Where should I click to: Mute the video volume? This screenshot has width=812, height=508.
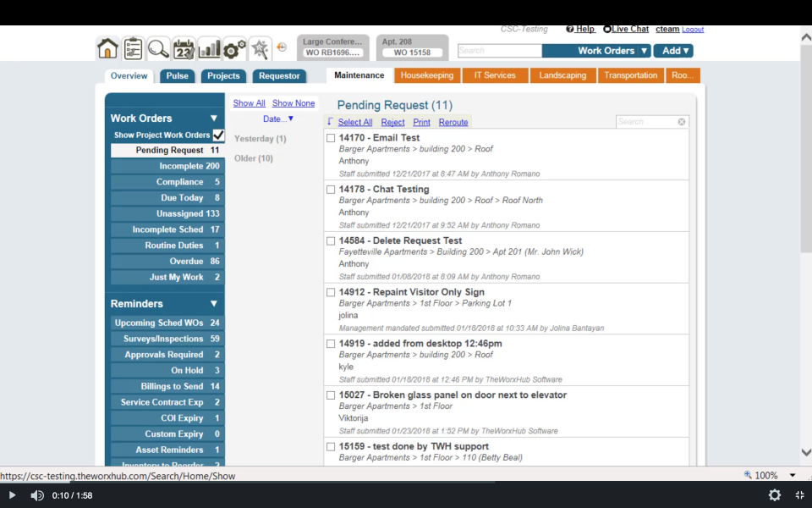(36, 495)
